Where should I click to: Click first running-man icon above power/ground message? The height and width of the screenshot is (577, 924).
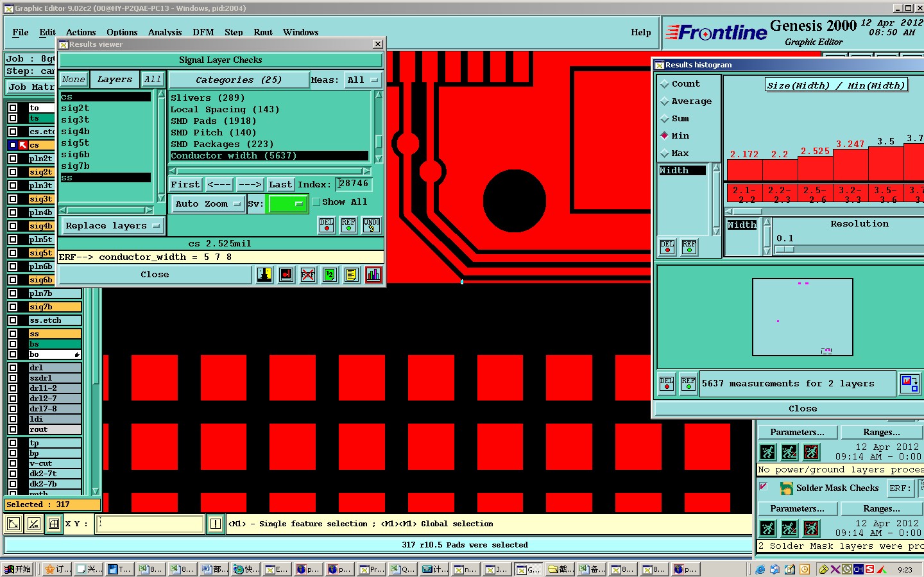[x=768, y=452]
